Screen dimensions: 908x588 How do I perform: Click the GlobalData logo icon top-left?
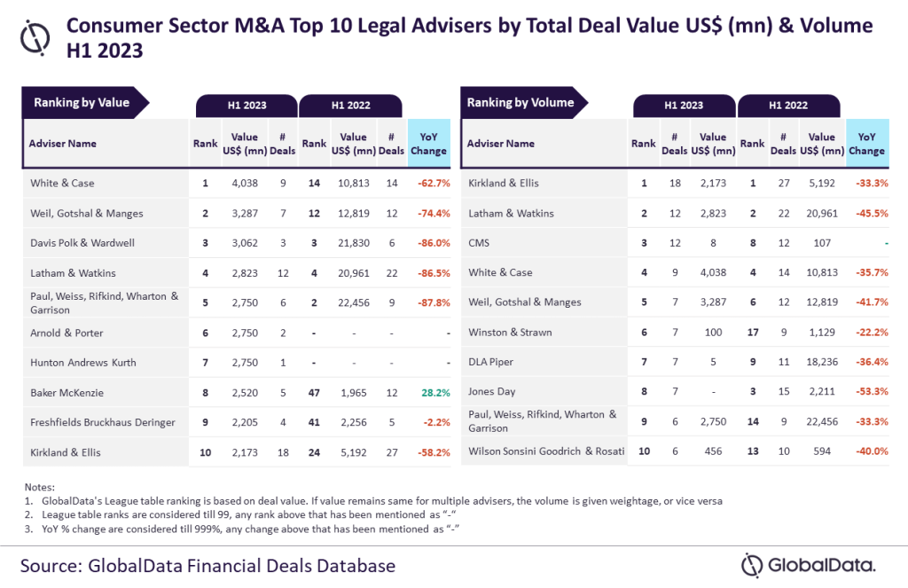(x=35, y=38)
